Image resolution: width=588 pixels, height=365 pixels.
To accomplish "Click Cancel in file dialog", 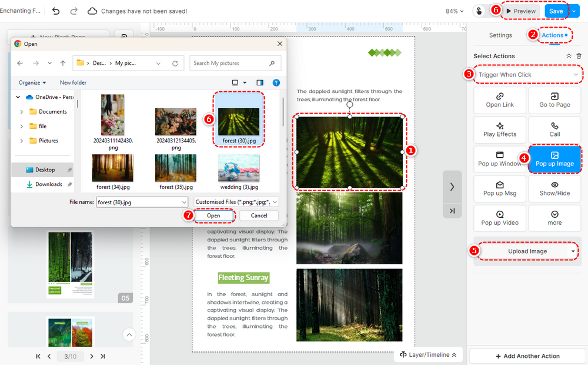I will click(x=259, y=215).
